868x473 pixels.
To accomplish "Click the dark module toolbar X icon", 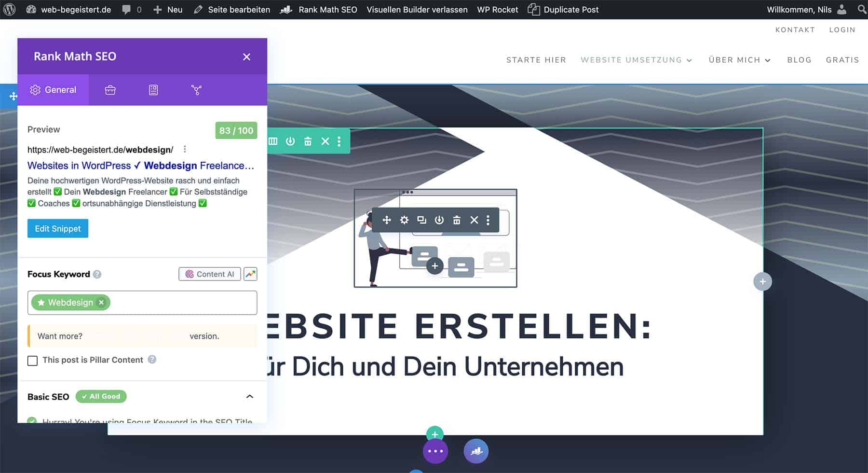I will tap(474, 220).
